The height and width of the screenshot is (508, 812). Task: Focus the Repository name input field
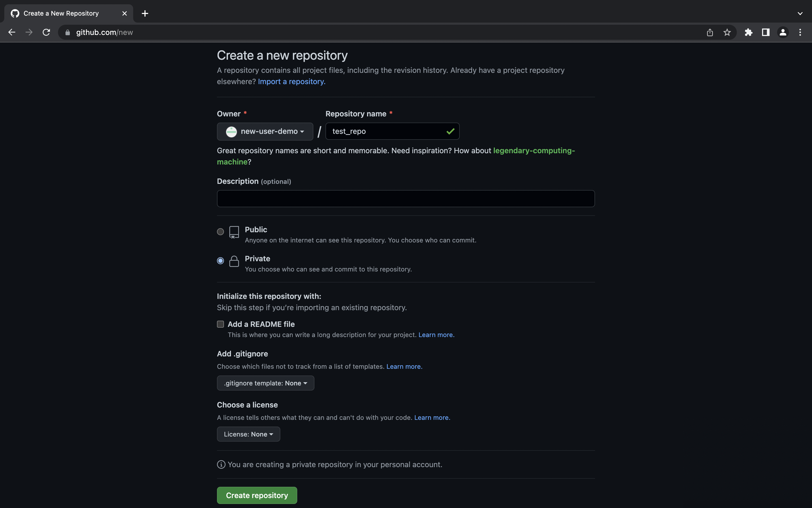click(392, 131)
